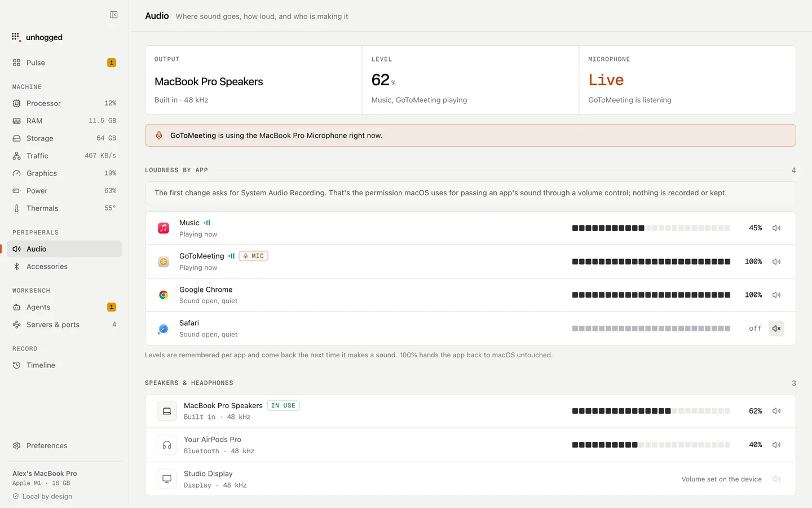The height and width of the screenshot is (508, 812).
Task: Click the OUTPUT MacBook Pro Speakers card
Action: pyautogui.click(x=254, y=80)
